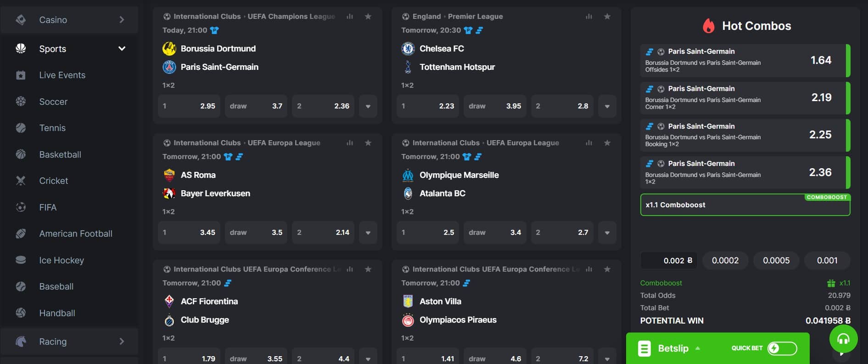Star the AS Roma vs Leverkusen match
This screenshot has width=868, height=364.
pyautogui.click(x=368, y=143)
